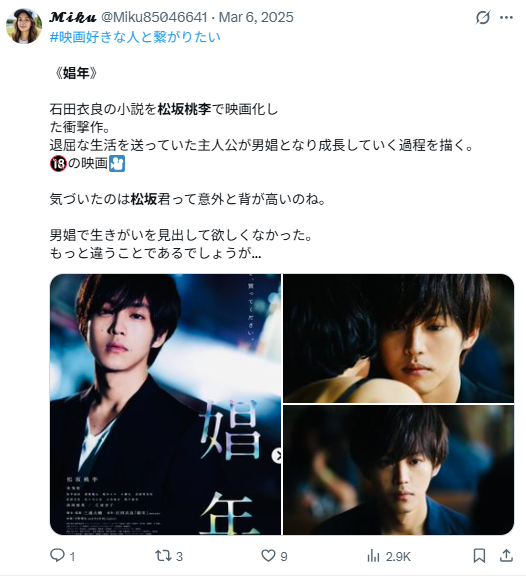Like the post with heart icon

268,555
